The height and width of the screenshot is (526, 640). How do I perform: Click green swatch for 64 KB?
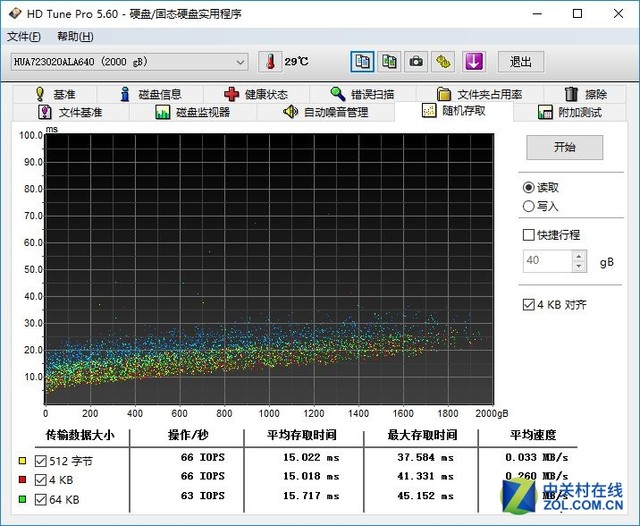click(x=22, y=499)
